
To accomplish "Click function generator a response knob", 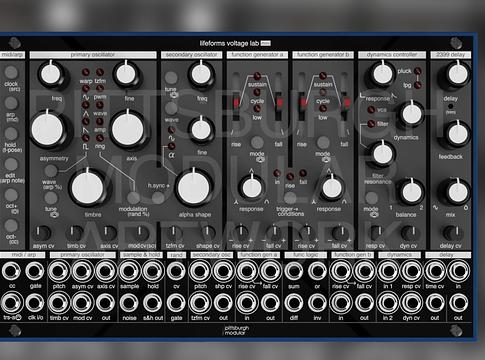I will click(252, 188).
